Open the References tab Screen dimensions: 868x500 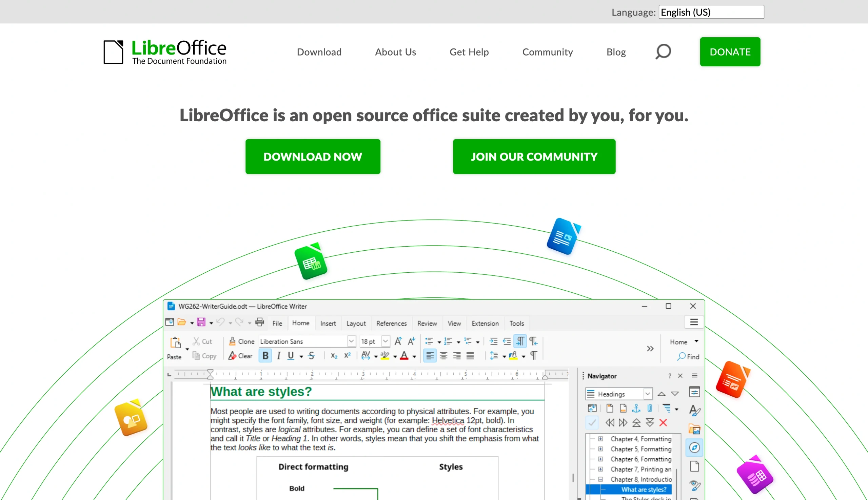pyautogui.click(x=391, y=324)
